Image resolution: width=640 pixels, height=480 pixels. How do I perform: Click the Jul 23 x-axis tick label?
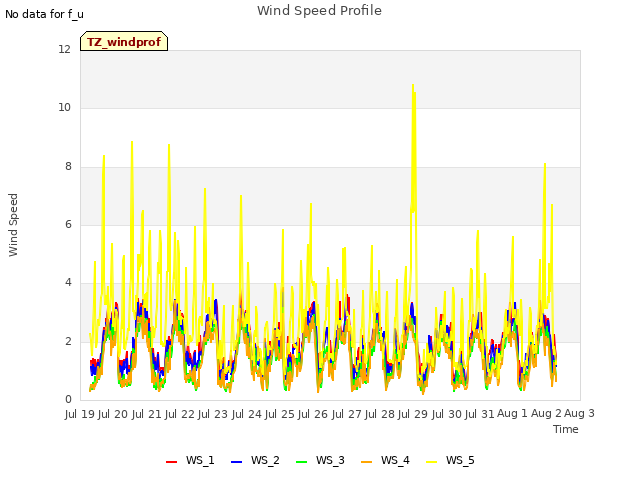pos(213,414)
